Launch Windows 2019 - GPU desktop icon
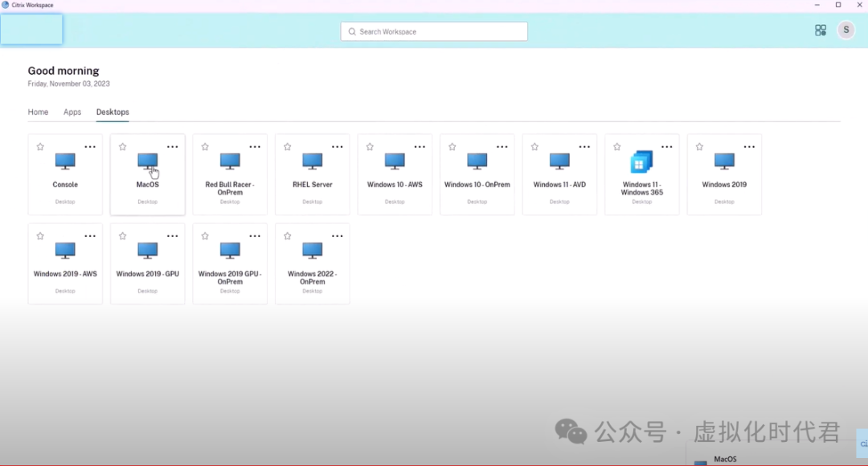868x466 pixels. pos(148,250)
